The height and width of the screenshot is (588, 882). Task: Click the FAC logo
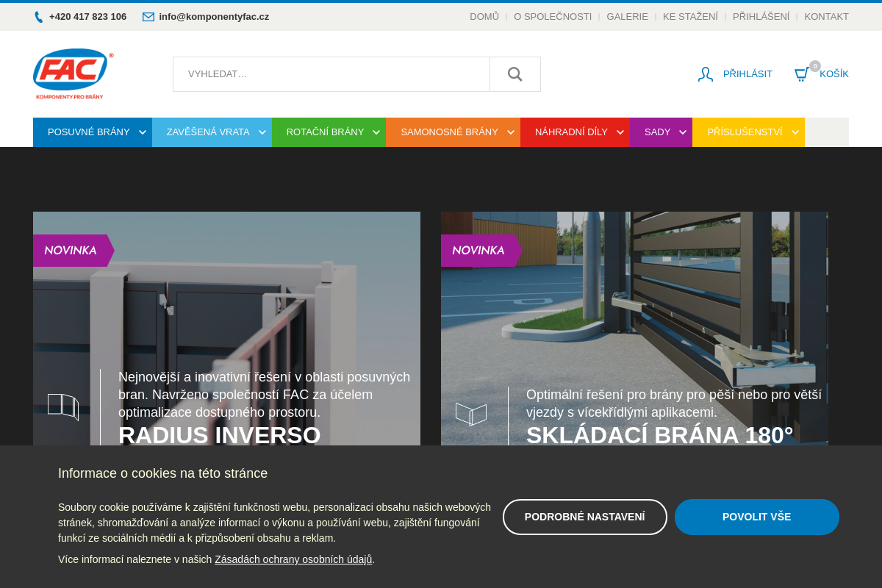[73, 73]
